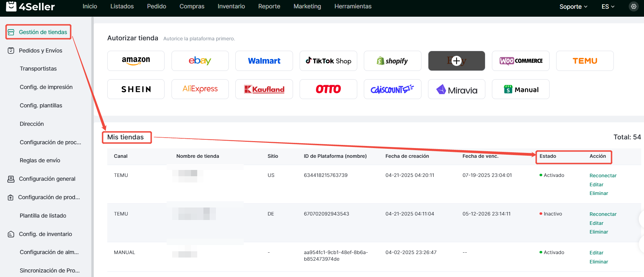644x277 pixels.
Task: Open the Listados menu
Action: tap(122, 6)
